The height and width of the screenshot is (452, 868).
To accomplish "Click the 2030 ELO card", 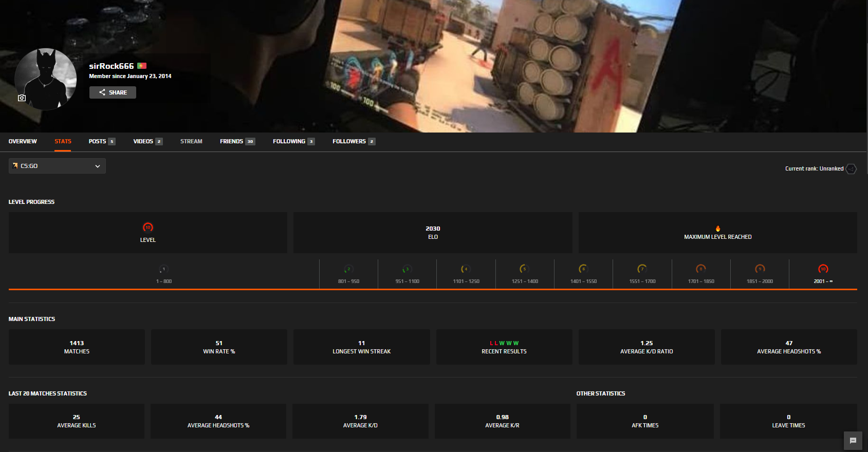I will pos(433,233).
